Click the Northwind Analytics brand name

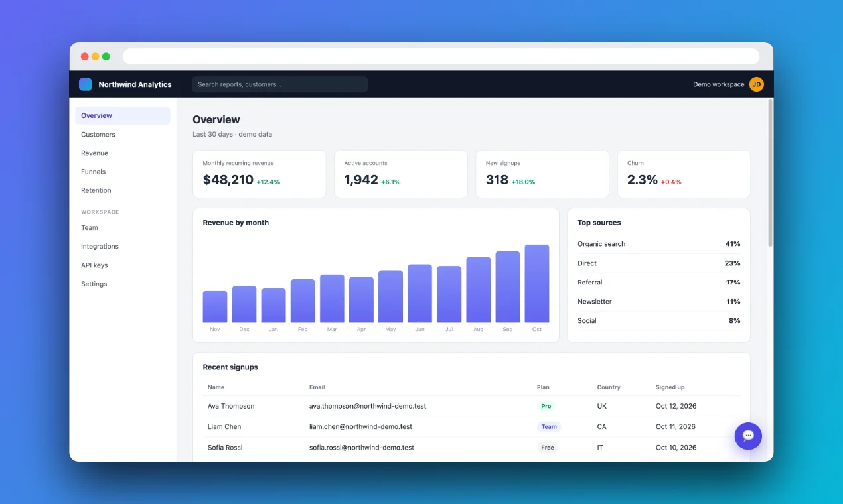pyautogui.click(x=135, y=84)
